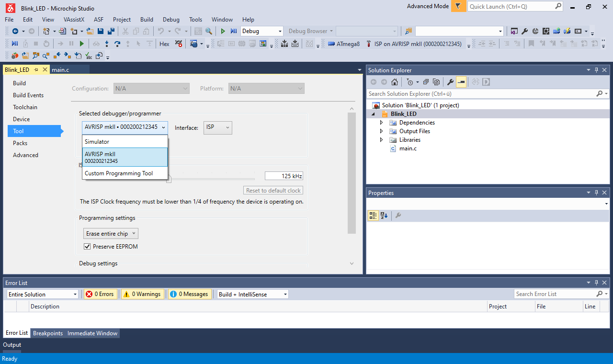Select Simulator from the tool list
Screen dimensions: 613x364
[125, 142]
